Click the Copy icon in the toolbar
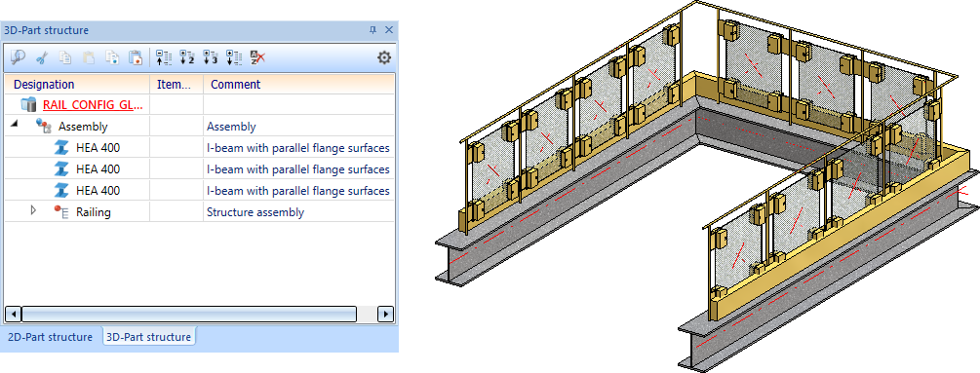This screenshot has width=980, height=373. [x=65, y=58]
